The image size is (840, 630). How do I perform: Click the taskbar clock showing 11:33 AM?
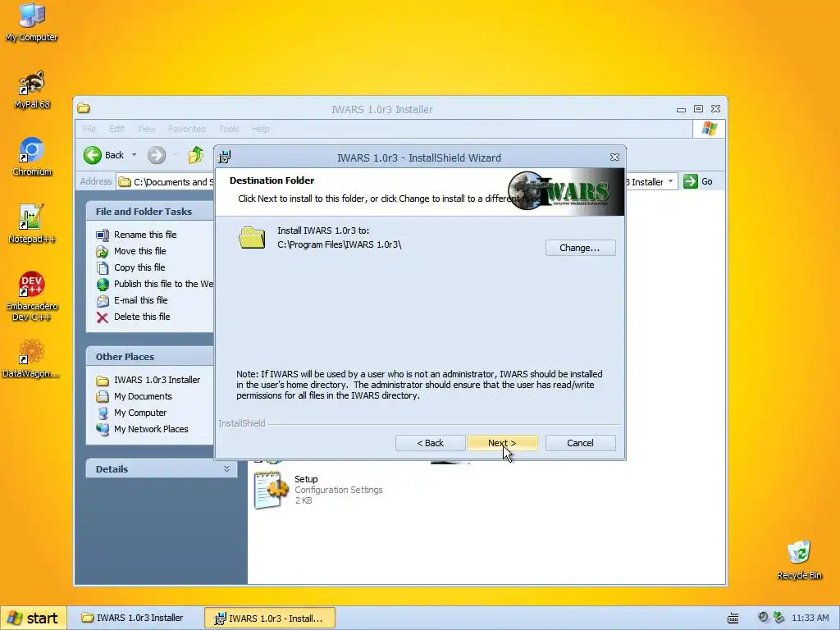point(810,619)
